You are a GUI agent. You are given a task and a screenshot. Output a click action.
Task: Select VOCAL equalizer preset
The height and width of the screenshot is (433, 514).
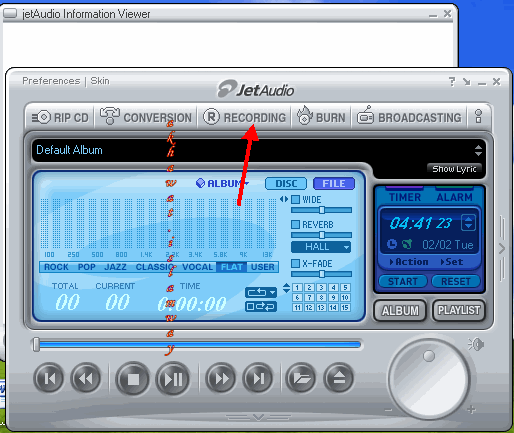(x=197, y=267)
